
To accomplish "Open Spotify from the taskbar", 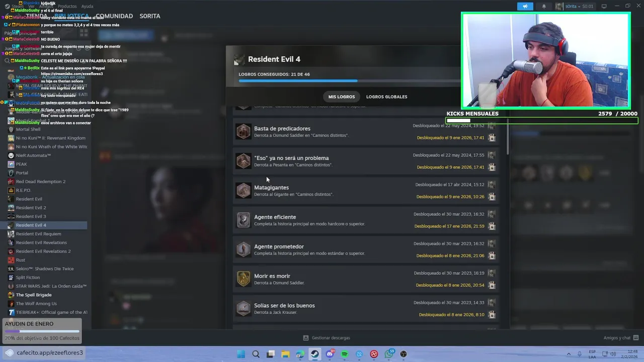I will tap(345, 354).
